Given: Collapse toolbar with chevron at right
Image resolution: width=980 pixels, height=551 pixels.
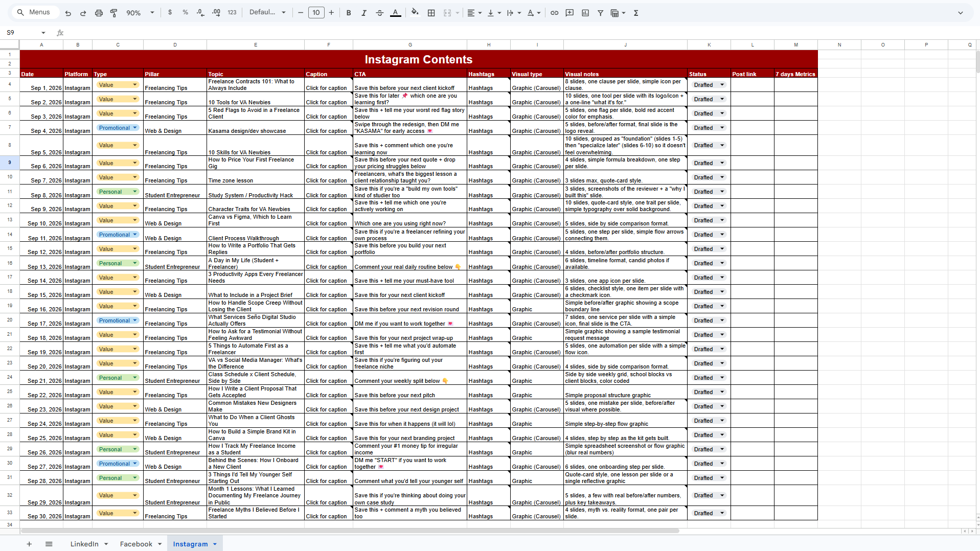Looking at the screenshot, I should point(960,13).
